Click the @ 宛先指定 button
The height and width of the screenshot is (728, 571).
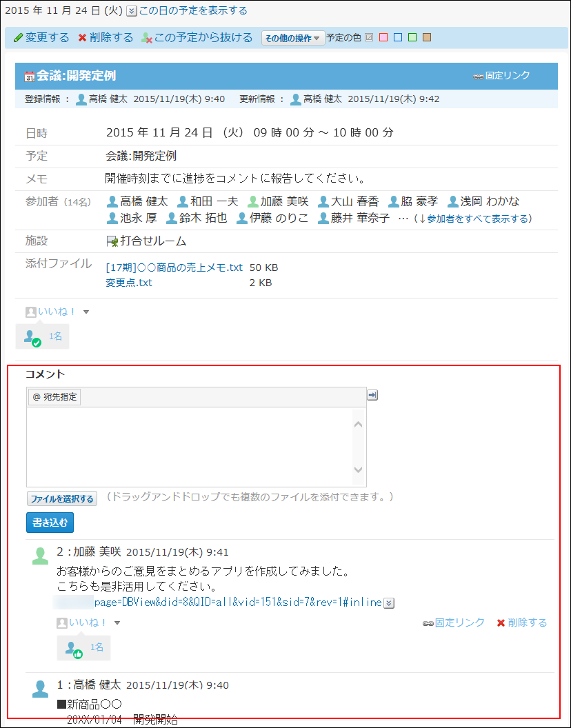54,397
